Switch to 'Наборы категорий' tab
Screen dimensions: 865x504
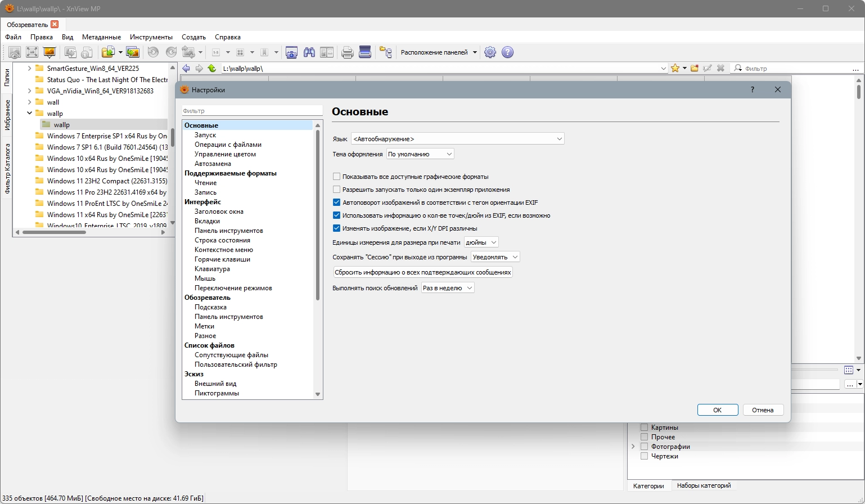(704, 485)
